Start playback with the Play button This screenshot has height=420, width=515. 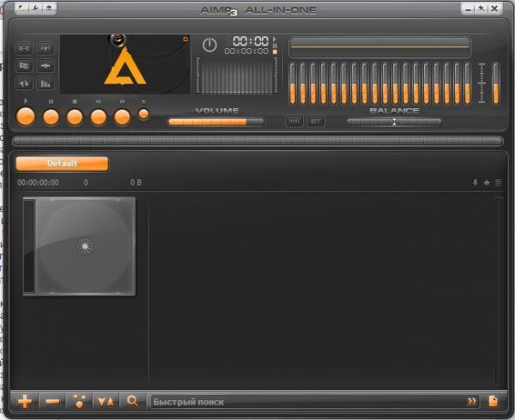click(26, 117)
